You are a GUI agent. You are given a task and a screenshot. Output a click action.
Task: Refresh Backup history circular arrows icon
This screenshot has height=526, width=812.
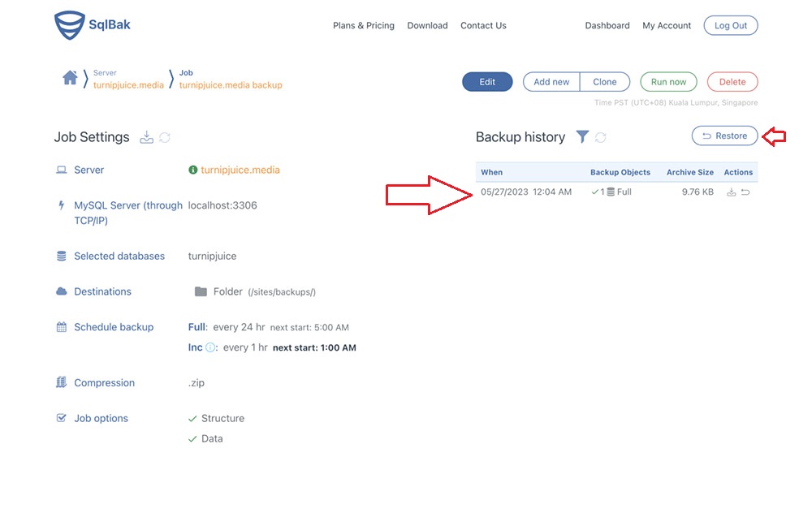pos(600,137)
